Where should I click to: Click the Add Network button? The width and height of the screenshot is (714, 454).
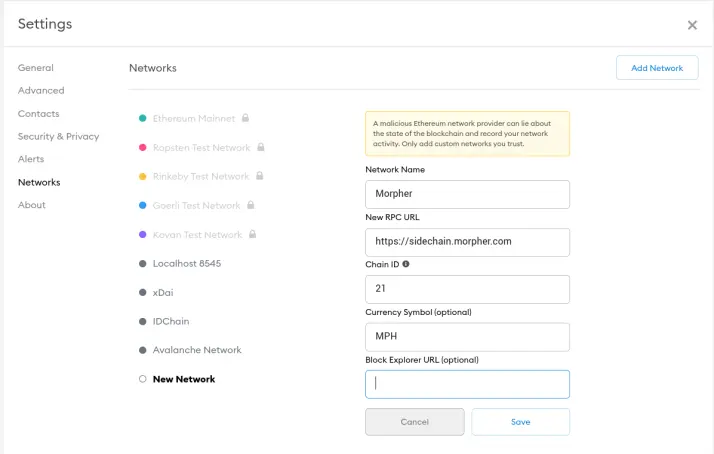pyautogui.click(x=657, y=68)
